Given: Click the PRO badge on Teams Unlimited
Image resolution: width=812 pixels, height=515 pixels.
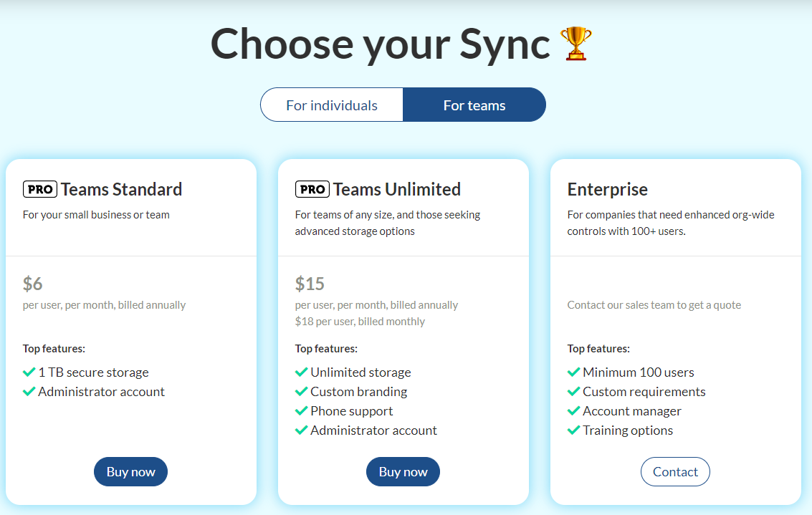Looking at the screenshot, I should [312, 189].
